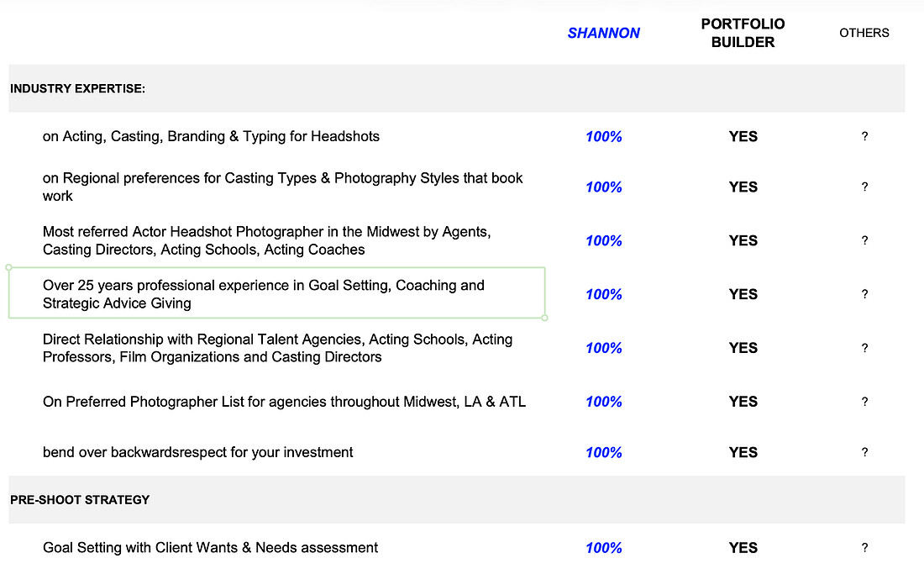Select the PORTFOLIO BUILDER column header
The width and height of the screenshot is (924, 574).
tap(743, 33)
